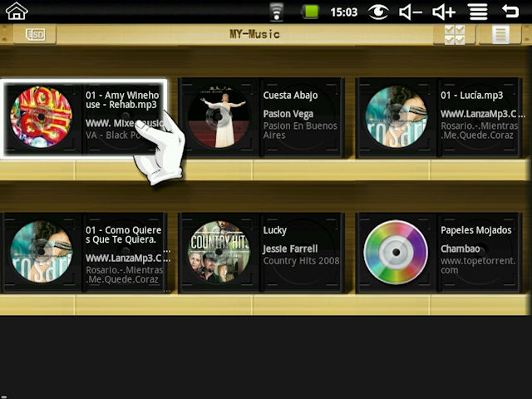Tap album text www.topetorrent.com

(x=478, y=265)
